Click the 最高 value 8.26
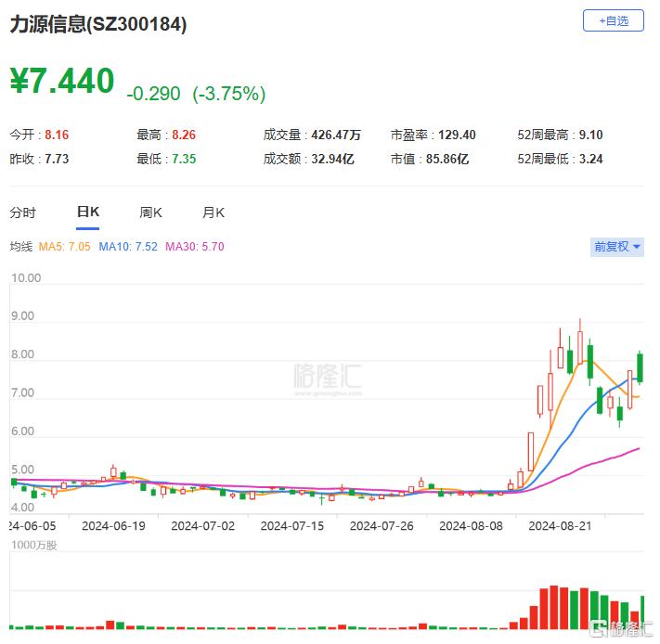660x644 pixels. 186,135
